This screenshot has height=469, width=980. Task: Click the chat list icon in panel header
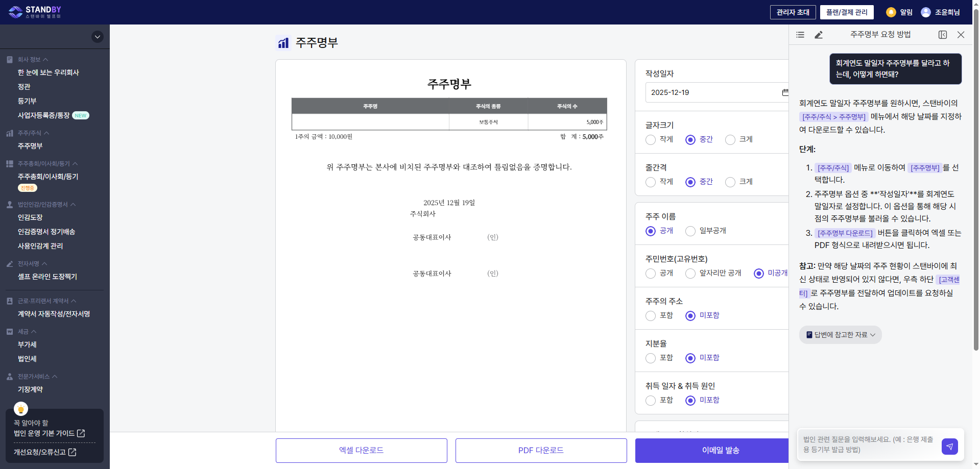[x=800, y=35]
